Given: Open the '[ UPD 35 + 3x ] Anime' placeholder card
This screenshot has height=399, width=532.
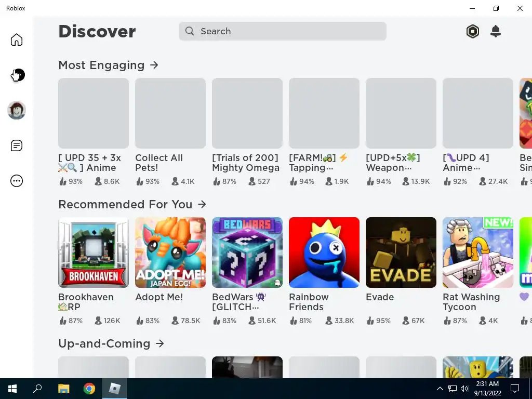Looking at the screenshot, I should [x=94, y=113].
